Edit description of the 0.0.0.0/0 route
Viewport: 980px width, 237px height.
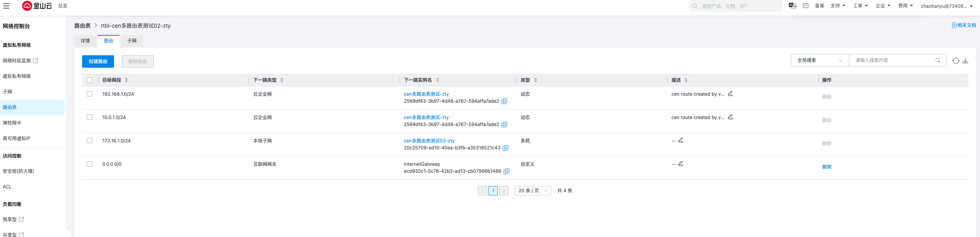(681, 164)
